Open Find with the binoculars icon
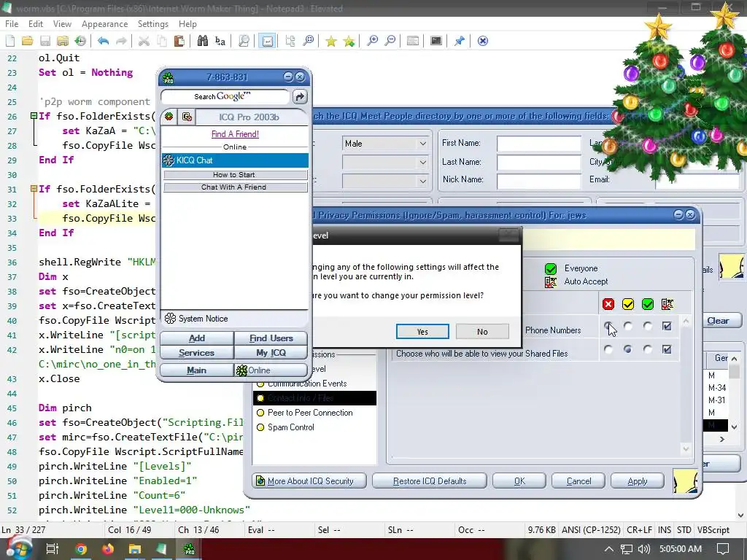The image size is (747, 560). [x=203, y=41]
